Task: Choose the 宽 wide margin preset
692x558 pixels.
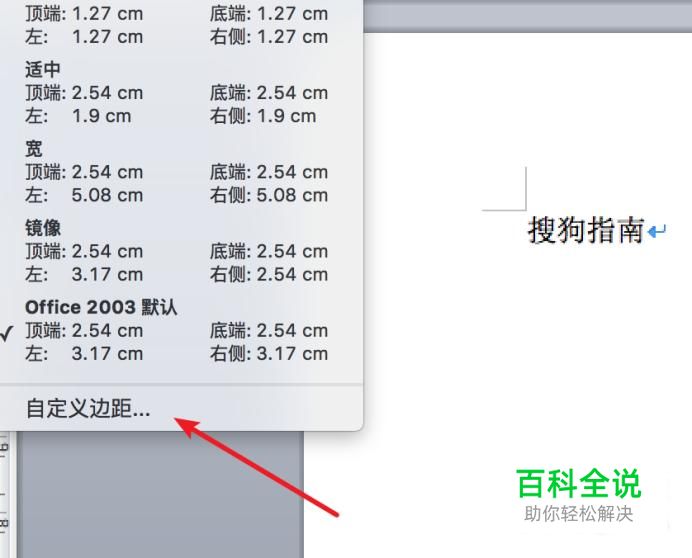Action: pyautogui.click(x=181, y=172)
